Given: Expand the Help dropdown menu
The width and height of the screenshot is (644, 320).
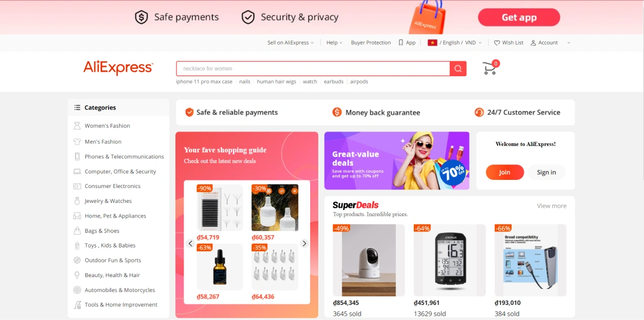Looking at the screenshot, I should click(334, 43).
